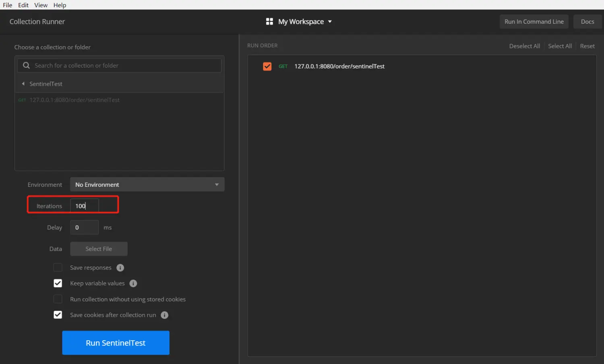Collapse the SentinelTest collection back arrow

tap(23, 84)
